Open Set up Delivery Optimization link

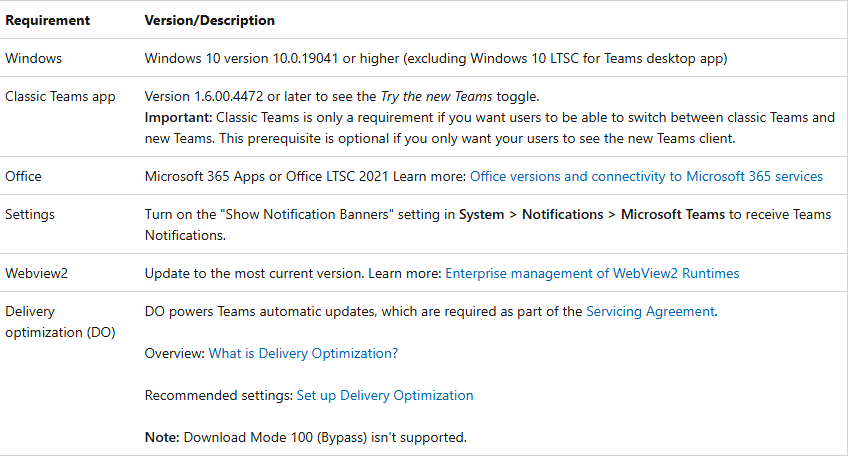point(385,395)
